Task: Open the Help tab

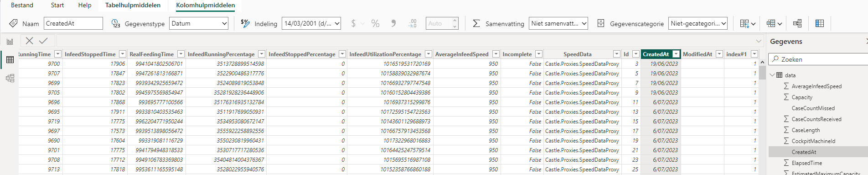Action: click(85, 5)
